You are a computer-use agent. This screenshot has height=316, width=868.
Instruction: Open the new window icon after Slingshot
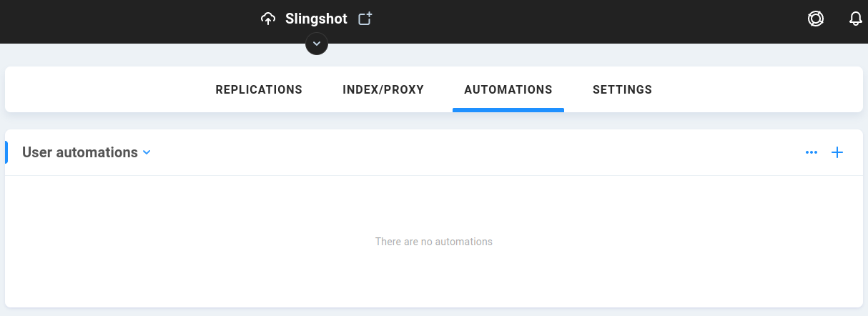[x=365, y=19]
